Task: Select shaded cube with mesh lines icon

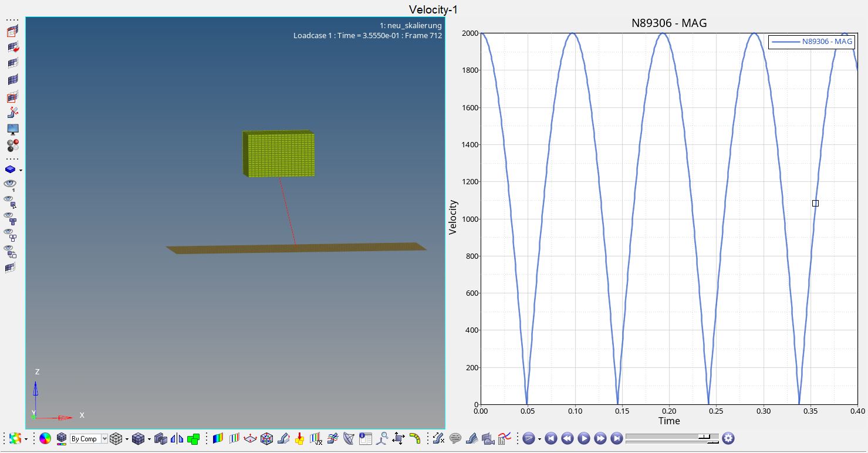Action: [138, 438]
